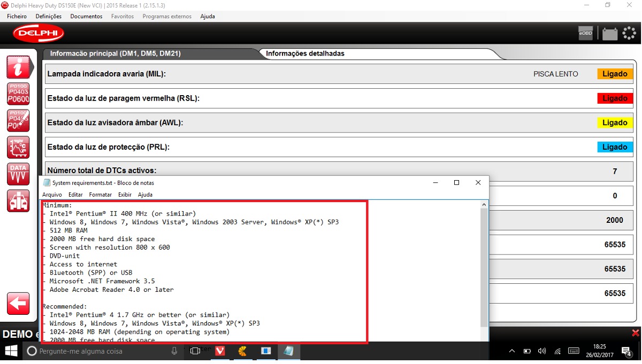The image size is (642, 364).
Task: Open Editar menu in Notepad
Action: point(75,195)
